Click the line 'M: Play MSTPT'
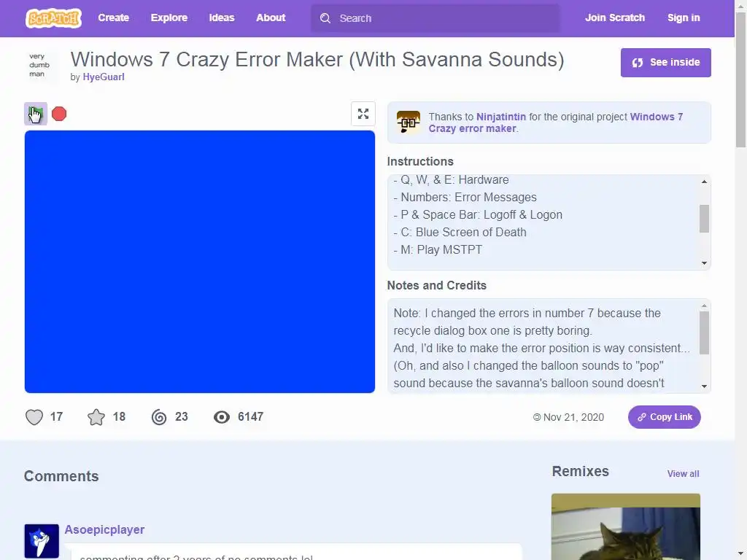 pyautogui.click(x=438, y=250)
